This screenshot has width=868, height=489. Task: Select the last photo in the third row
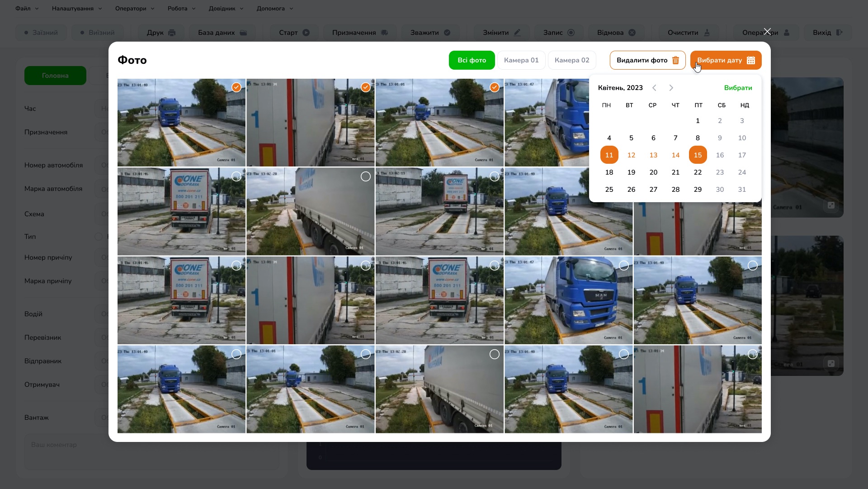(753, 266)
